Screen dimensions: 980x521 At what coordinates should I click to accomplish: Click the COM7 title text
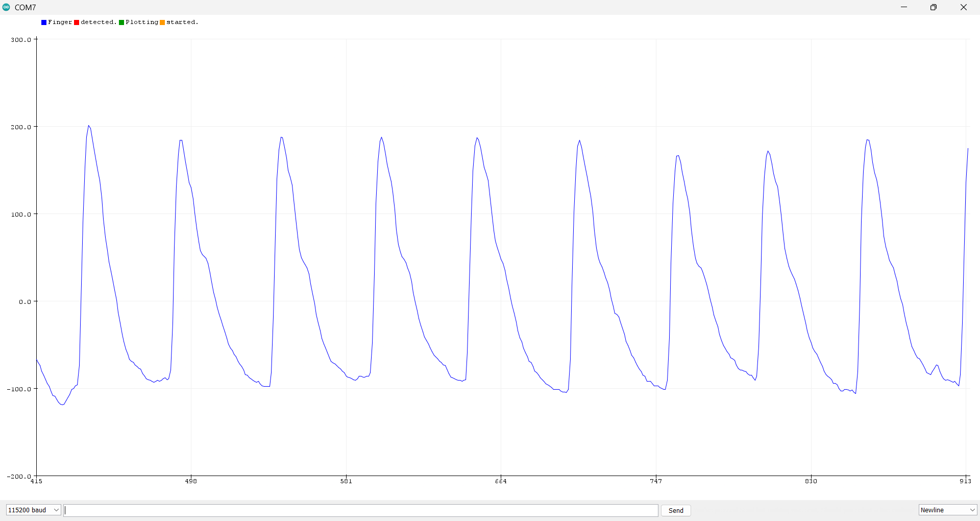[x=24, y=7]
